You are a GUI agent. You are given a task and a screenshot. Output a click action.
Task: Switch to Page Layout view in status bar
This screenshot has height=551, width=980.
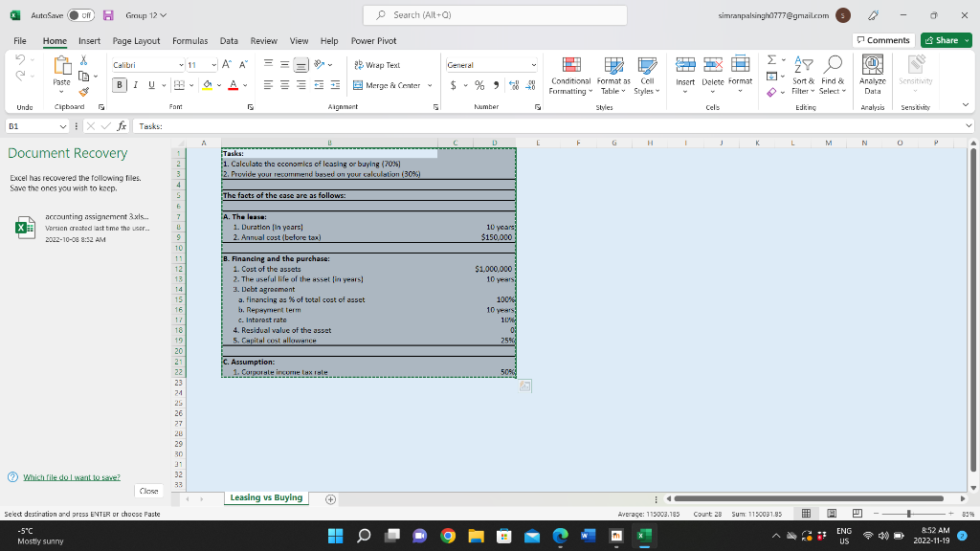[x=832, y=514]
